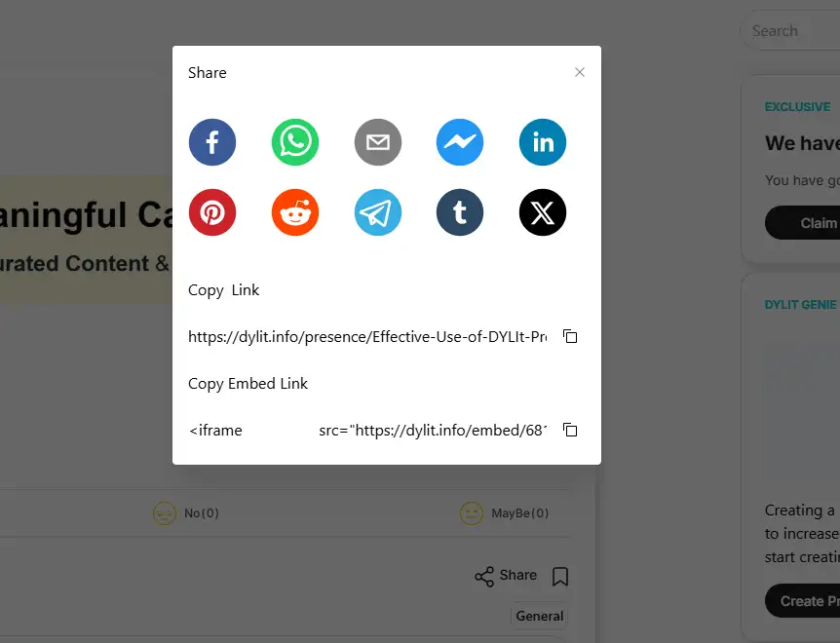The height and width of the screenshot is (643, 840).
Task: Share via the WhatsApp icon
Action: tap(295, 142)
